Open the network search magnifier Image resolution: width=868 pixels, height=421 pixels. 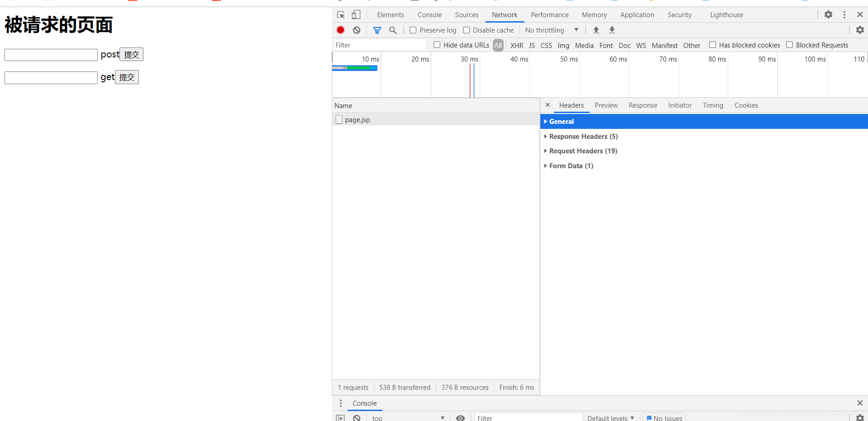click(393, 30)
